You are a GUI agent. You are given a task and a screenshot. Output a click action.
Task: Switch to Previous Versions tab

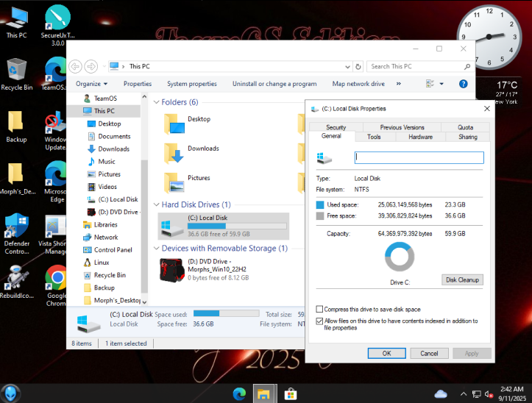point(402,127)
